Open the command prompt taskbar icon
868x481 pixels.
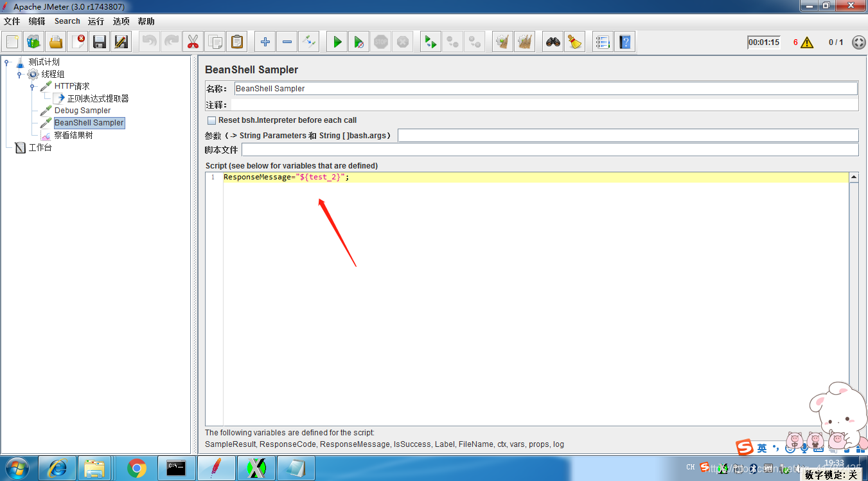coord(176,469)
